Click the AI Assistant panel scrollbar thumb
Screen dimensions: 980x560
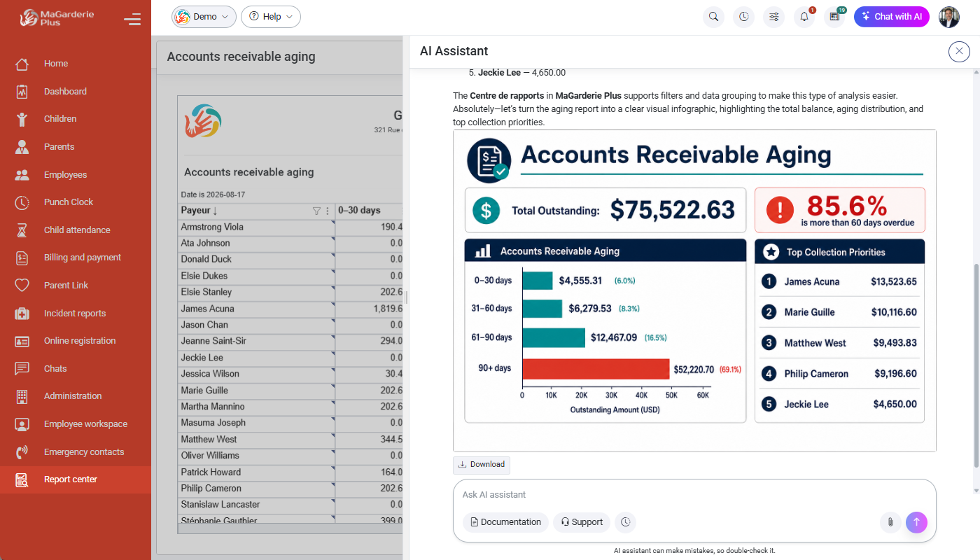(x=976, y=365)
